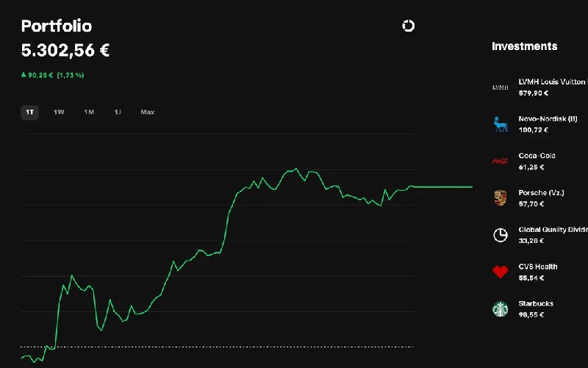Click the LVMH price 579,90 €
The image size is (588, 368).
click(534, 93)
